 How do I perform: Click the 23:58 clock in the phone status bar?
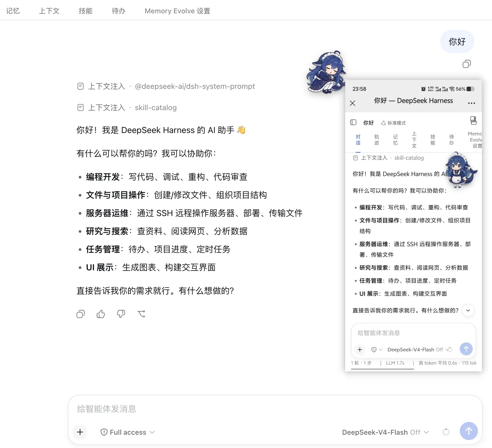359,89
